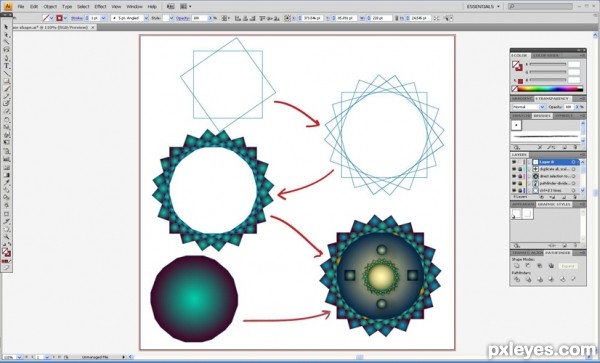
Task: Open the stroke color dropdown in control bar
Action: [65, 18]
